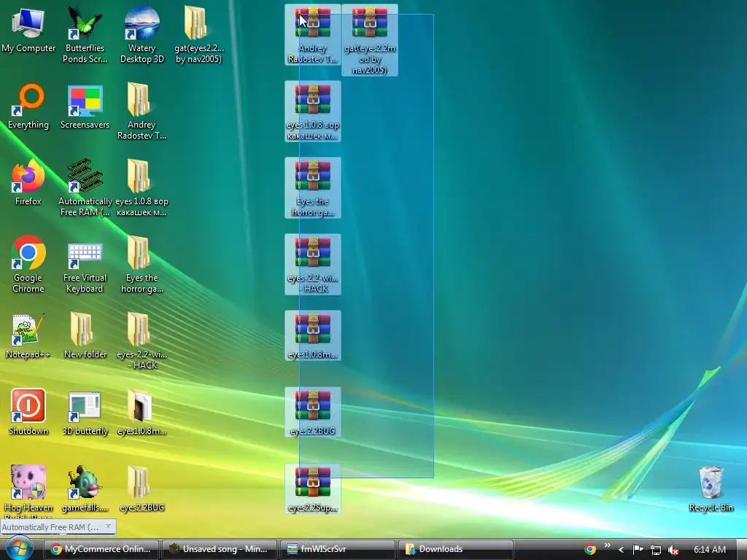Select the Firefox desktop shortcut
747x560 pixels.
[x=28, y=183]
